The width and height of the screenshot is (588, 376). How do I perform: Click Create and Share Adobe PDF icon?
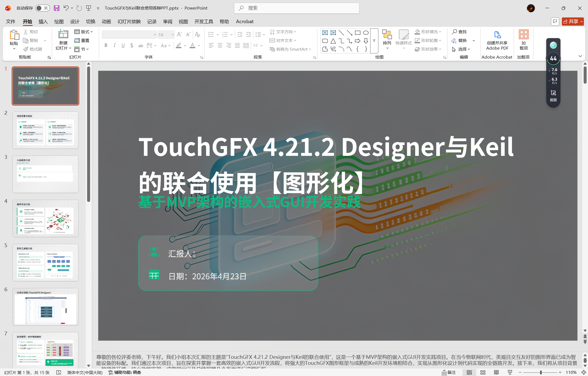[x=497, y=35]
